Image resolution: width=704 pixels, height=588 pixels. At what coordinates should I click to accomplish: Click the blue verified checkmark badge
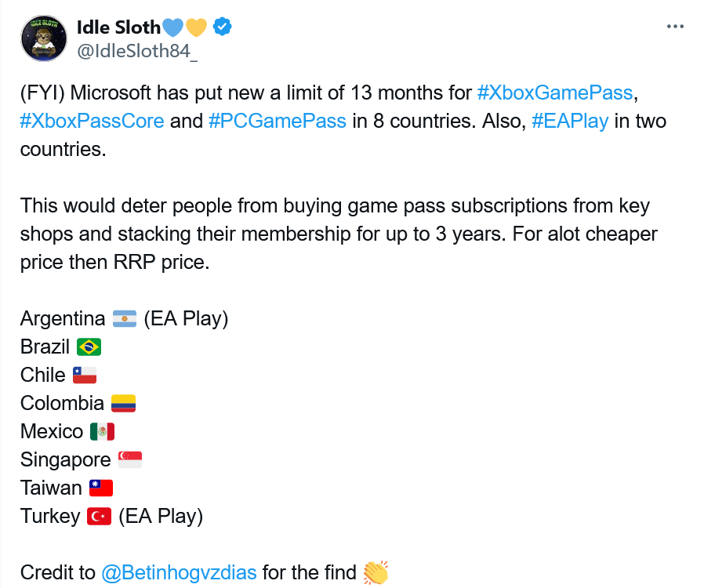point(222,27)
